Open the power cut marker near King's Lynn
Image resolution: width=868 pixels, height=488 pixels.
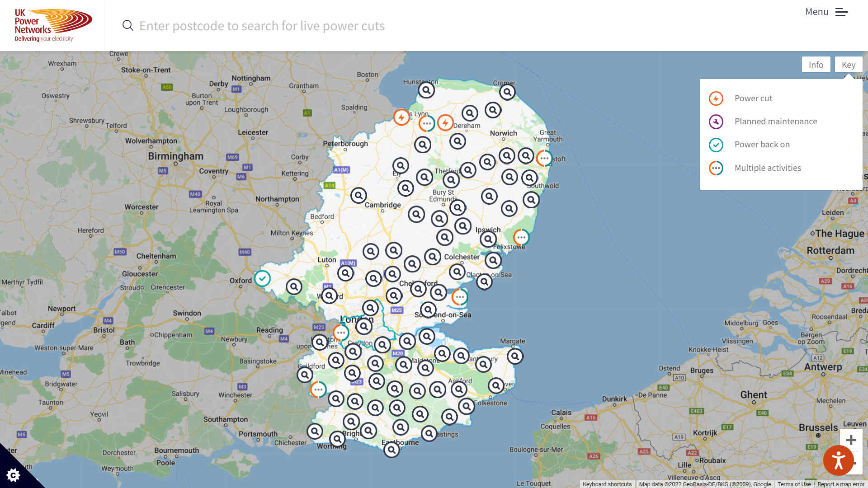[x=401, y=117]
